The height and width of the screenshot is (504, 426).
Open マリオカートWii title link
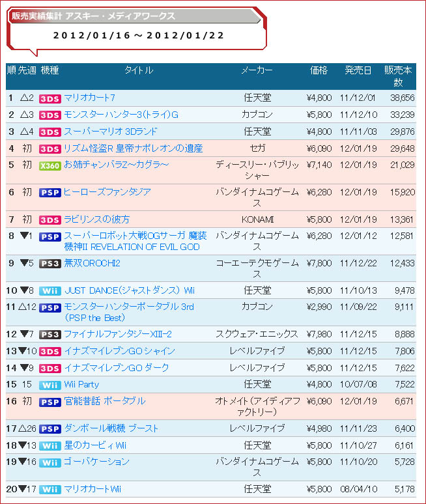coord(92,489)
